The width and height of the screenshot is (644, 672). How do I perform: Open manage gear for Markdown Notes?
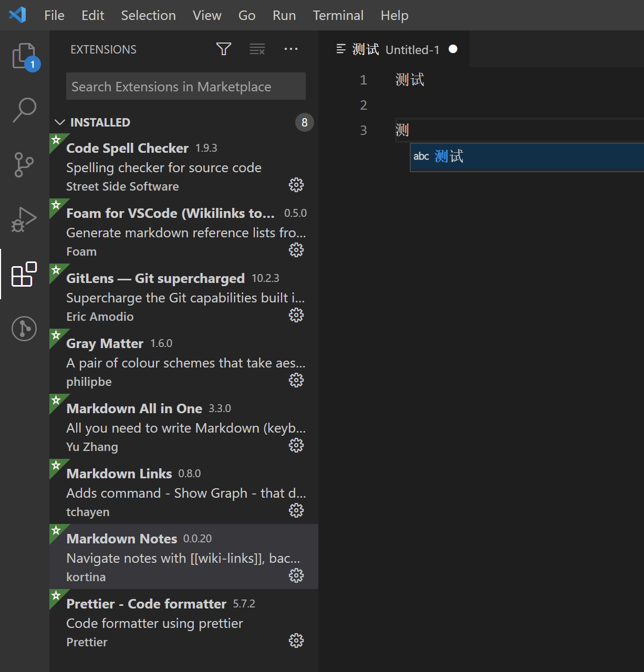pyautogui.click(x=296, y=575)
